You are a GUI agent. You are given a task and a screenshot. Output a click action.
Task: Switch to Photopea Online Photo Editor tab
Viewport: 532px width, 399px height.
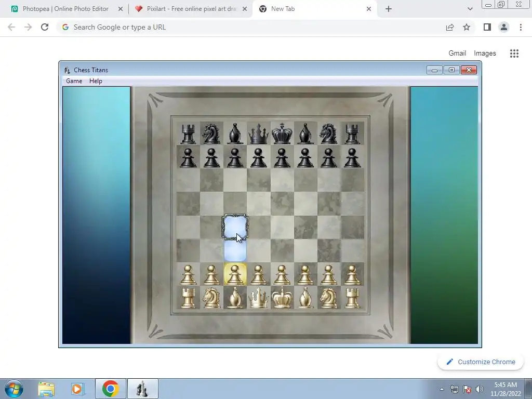pos(65,9)
